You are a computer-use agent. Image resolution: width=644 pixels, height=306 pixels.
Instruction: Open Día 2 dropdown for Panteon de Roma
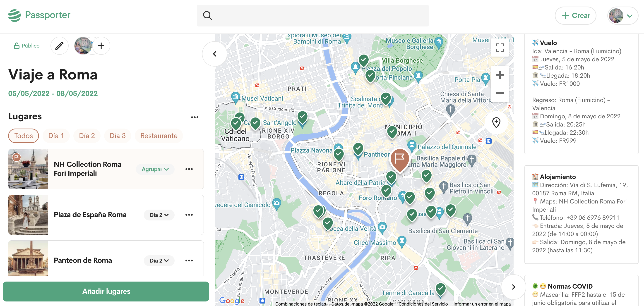tap(159, 261)
